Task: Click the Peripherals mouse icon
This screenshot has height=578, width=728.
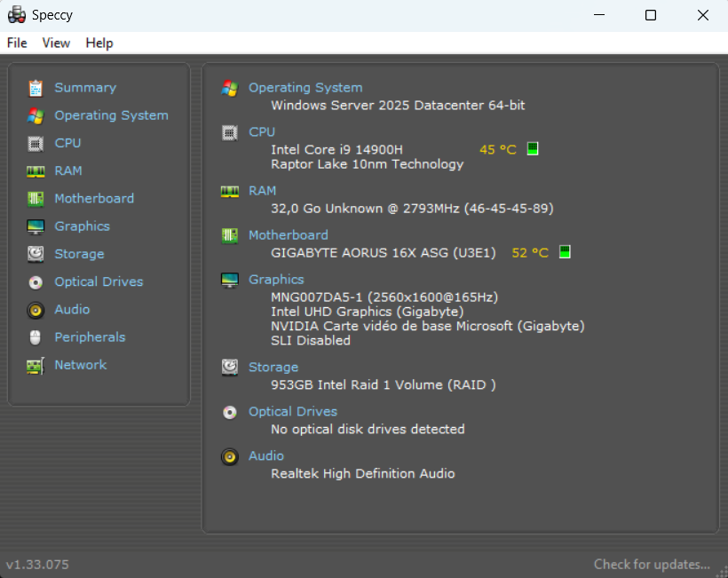Action: (36, 337)
